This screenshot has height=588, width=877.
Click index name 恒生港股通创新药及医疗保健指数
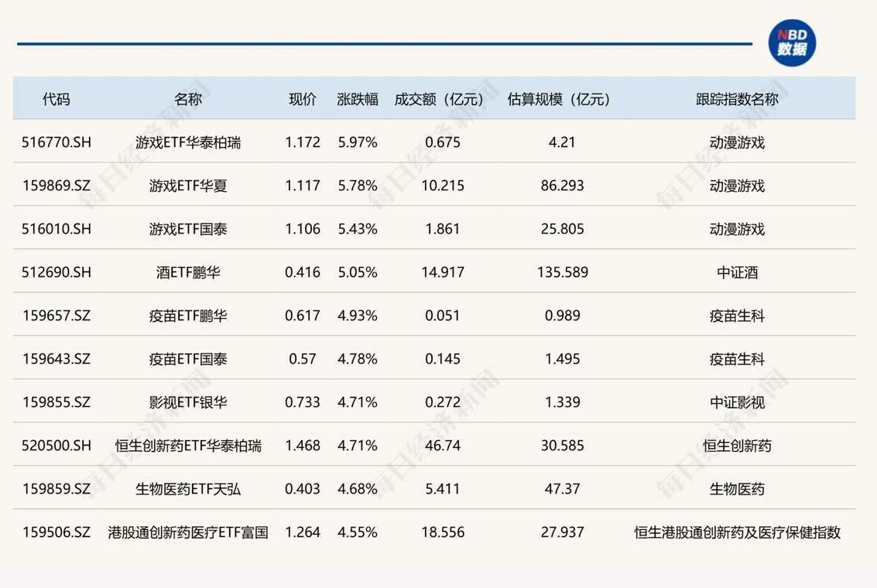[x=737, y=532]
